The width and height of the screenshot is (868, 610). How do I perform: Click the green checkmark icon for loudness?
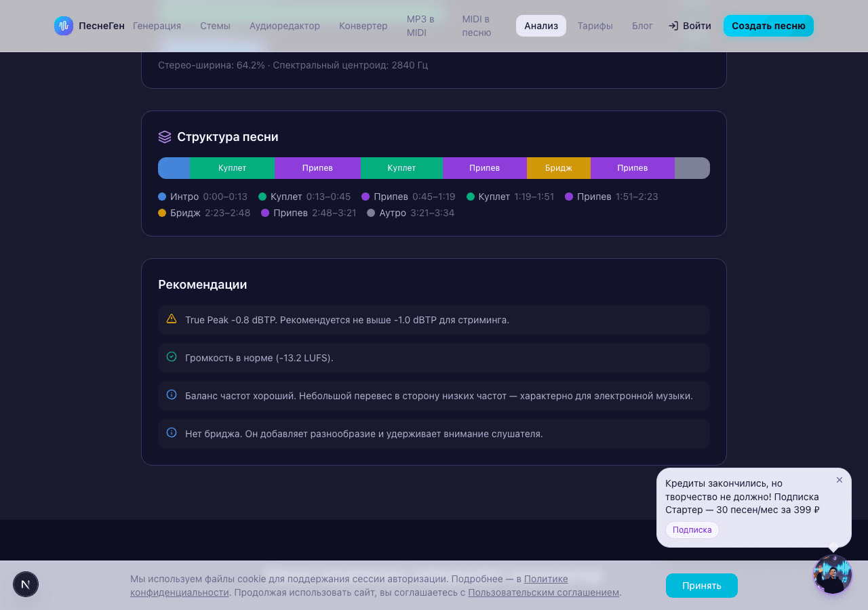tap(172, 357)
